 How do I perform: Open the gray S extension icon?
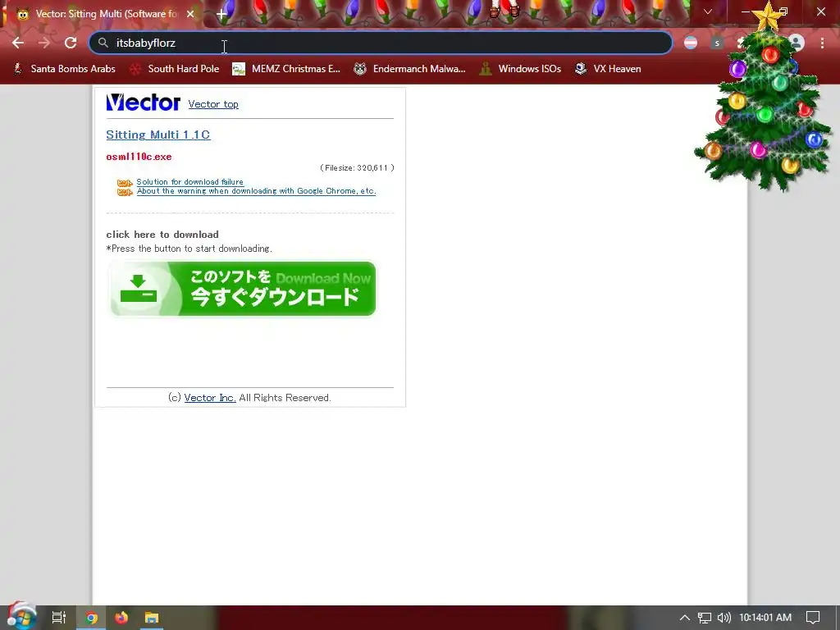pyautogui.click(x=717, y=43)
